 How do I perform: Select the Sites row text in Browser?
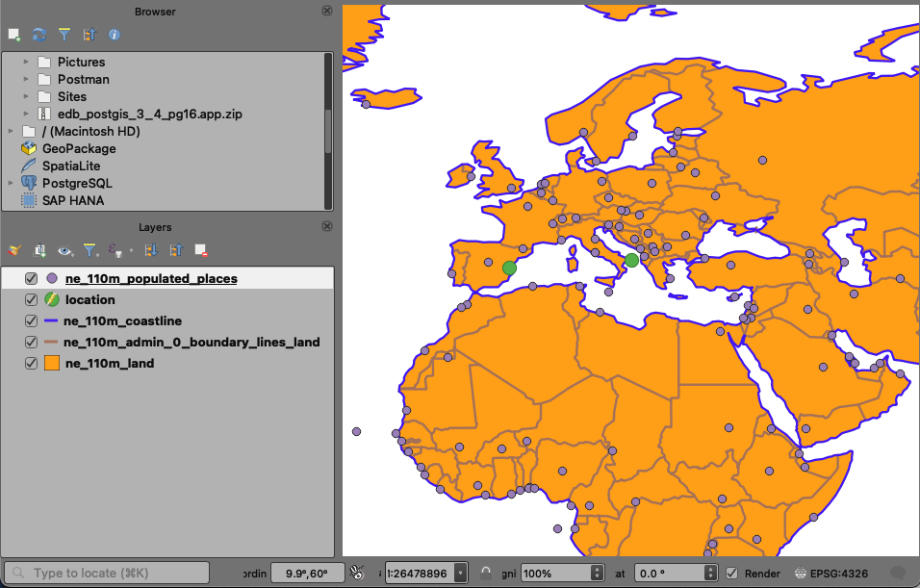(x=72, y=96)
